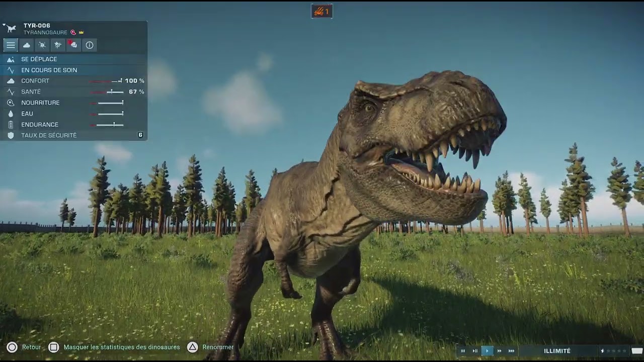Click the SANTÉ health bar
Screen dimensions: 644x362
[x=107, y=92]
